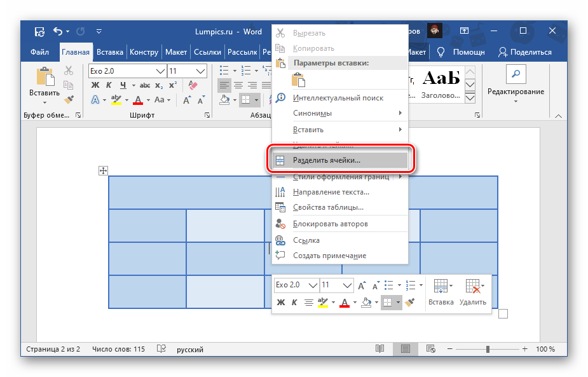This screenshot has width=588, height=377.
Task: Click the Undo arrow in Quick Access toolbar
Action: (58, 31)
